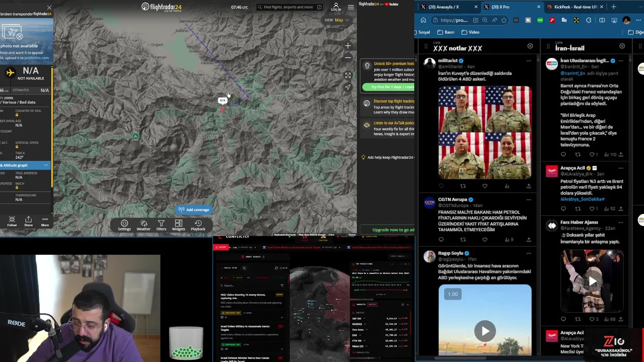Start Playback mode on Flightradar24

point(198,225)
